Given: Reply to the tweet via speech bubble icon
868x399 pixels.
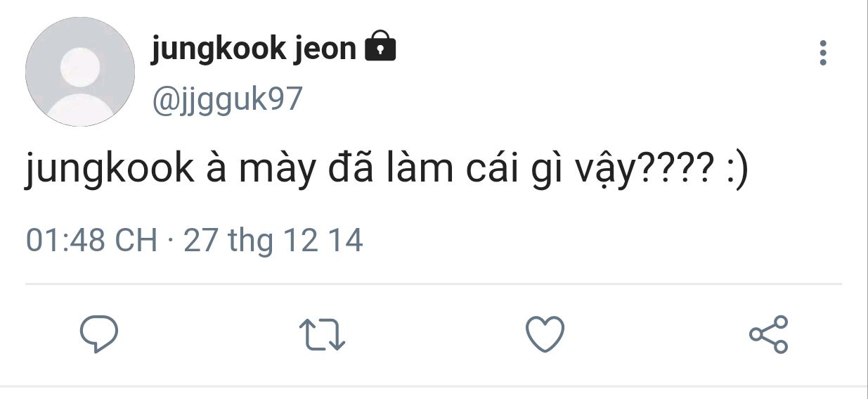Looking at the screenshot, I should click(98, 334).
